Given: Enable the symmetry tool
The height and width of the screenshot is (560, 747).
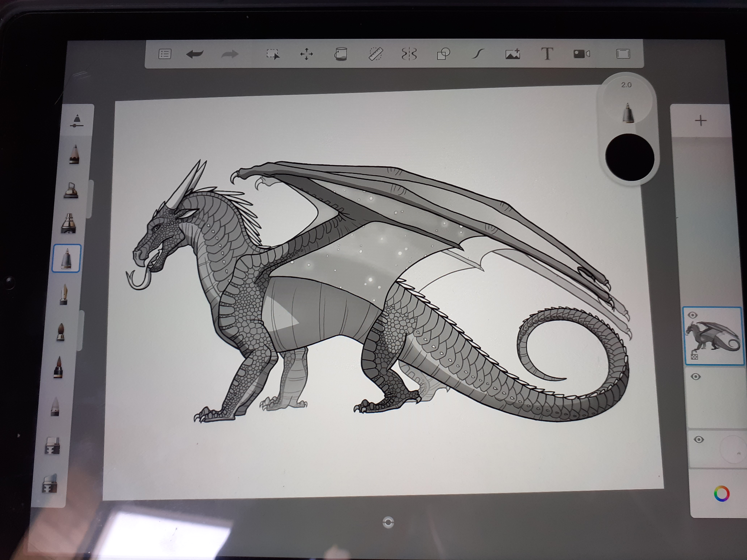Looking at the screenshot, I should point(409,54).
